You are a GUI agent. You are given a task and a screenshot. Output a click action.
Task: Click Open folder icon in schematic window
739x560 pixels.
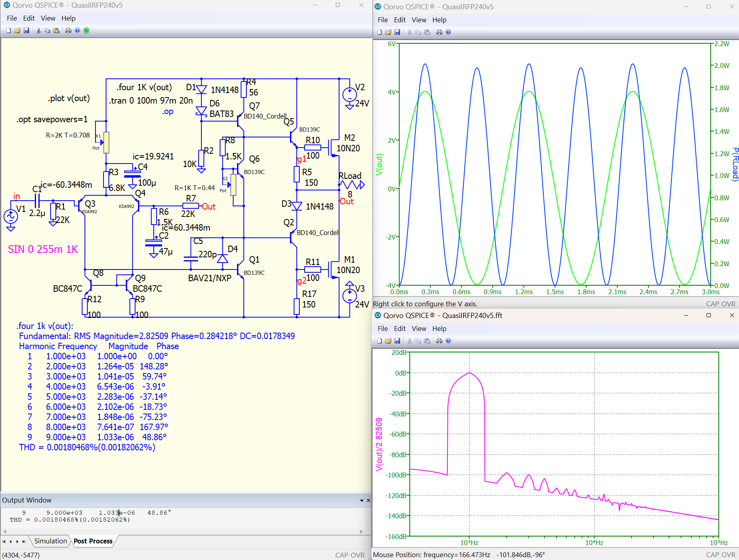coord(17,30)
